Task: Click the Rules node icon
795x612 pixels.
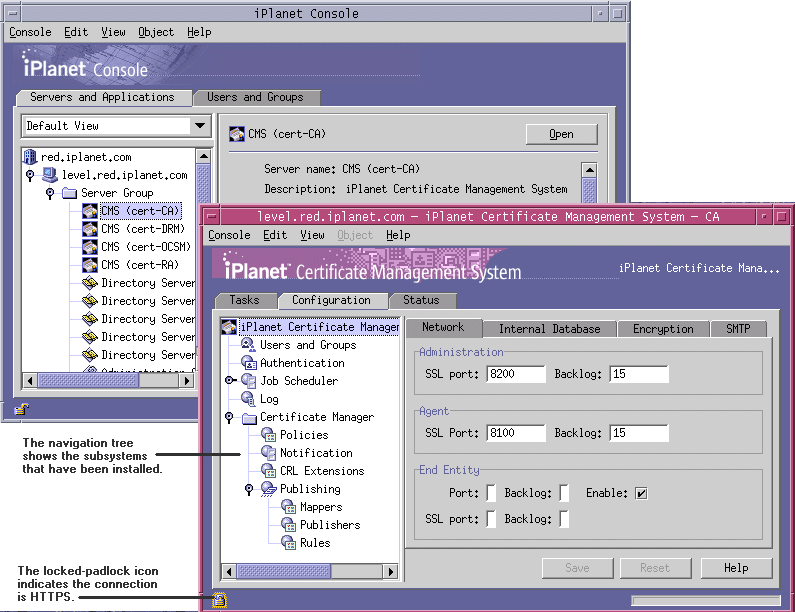Action: (288, 543)
